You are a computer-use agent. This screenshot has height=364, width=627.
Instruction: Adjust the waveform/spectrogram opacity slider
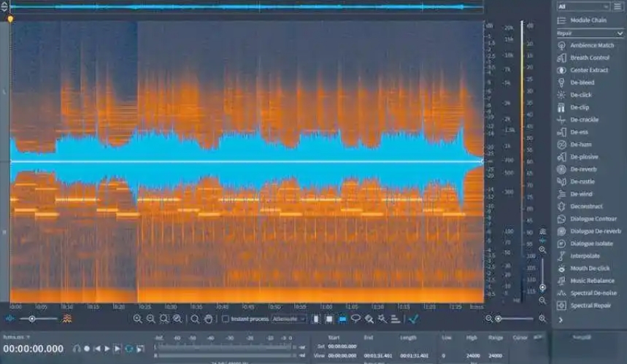(x=39, y=319)
